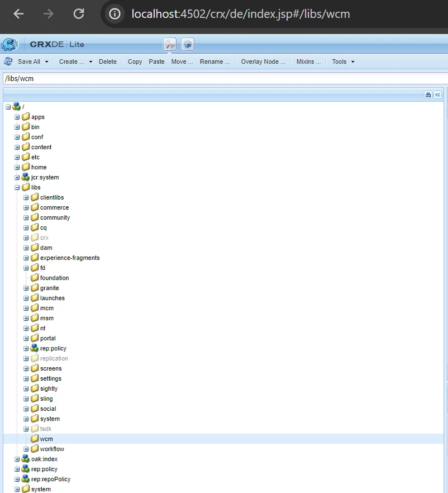Select the social tree label
448x493 pixels.
(x=48, y=409)
